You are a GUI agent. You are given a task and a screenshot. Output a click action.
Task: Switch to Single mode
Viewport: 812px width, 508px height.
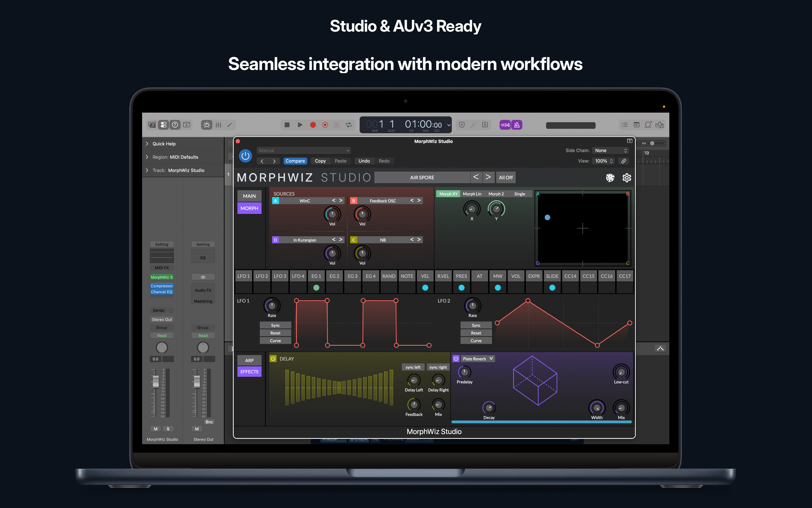pyautogui.click(x=519, y=194)
